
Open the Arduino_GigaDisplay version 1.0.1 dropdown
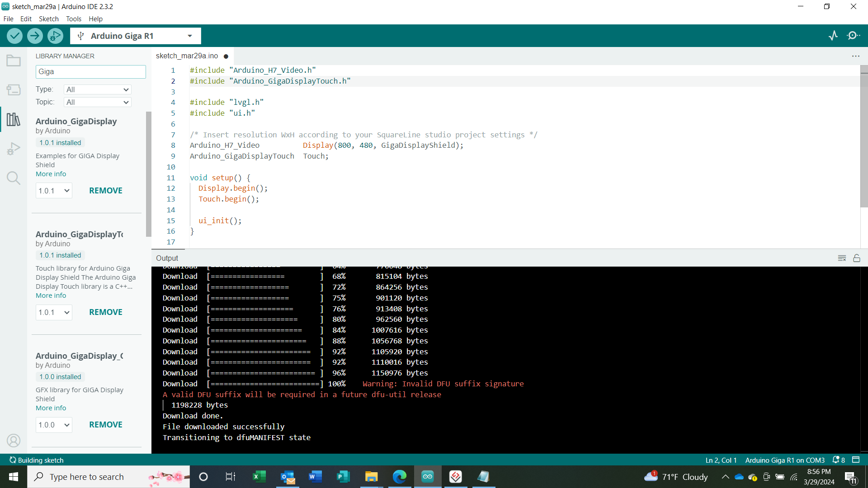click(54, 191)
